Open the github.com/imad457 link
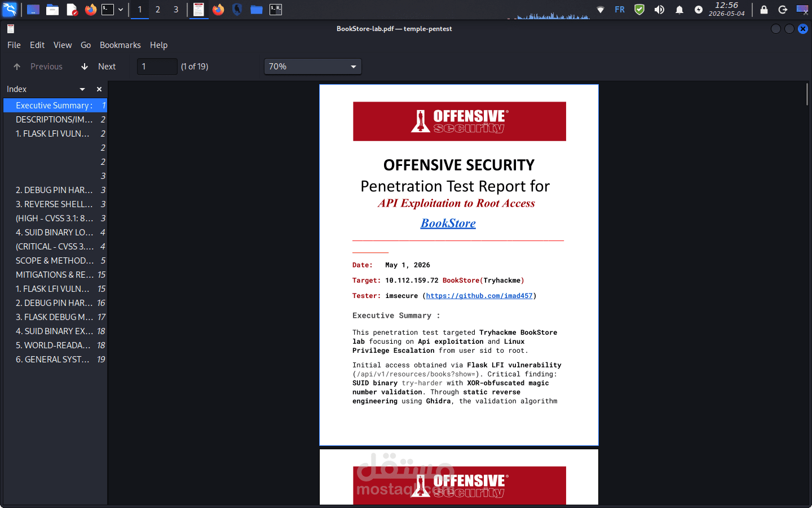This screenshot has width=812, height=508. coord(479,296)
